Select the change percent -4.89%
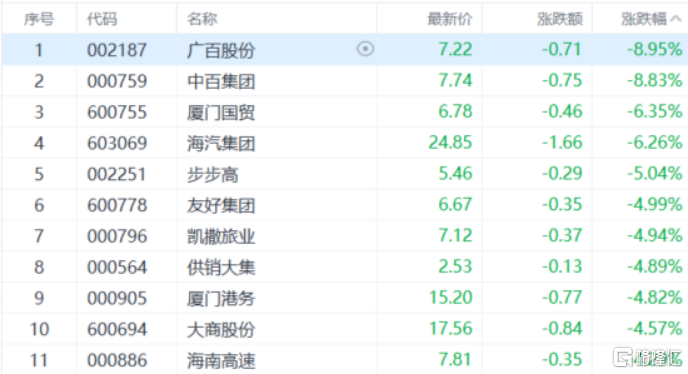The width and height of the screenshot is (688, 374). pyautogui.click(x=654, y=266)
